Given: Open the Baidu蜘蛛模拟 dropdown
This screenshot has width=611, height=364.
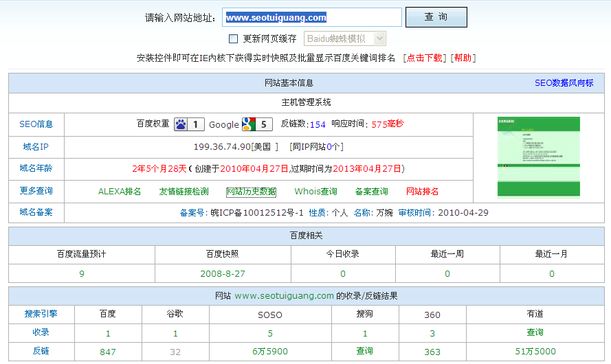Looking at the screenshot, I should (x=344, y=38).
